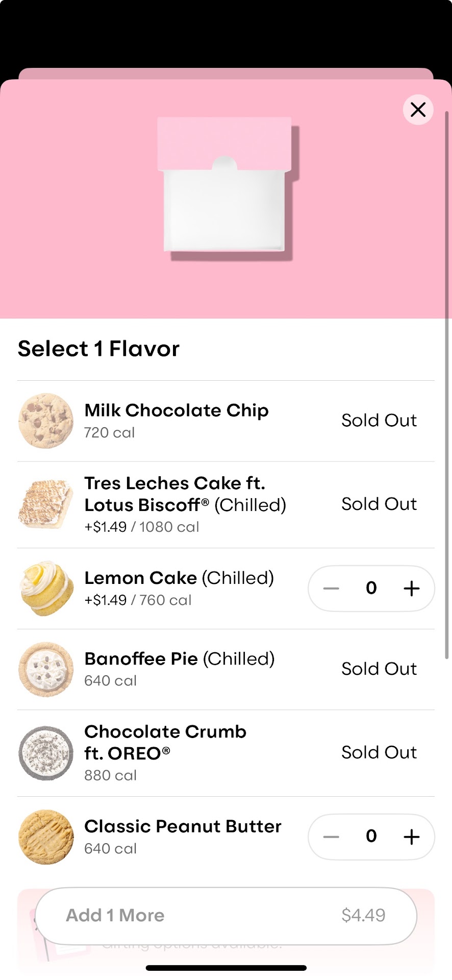Viewport: 452px width, 980px height.
Task: Select the Lemon Cake (Chilled) flavor name
Action: 179,578
